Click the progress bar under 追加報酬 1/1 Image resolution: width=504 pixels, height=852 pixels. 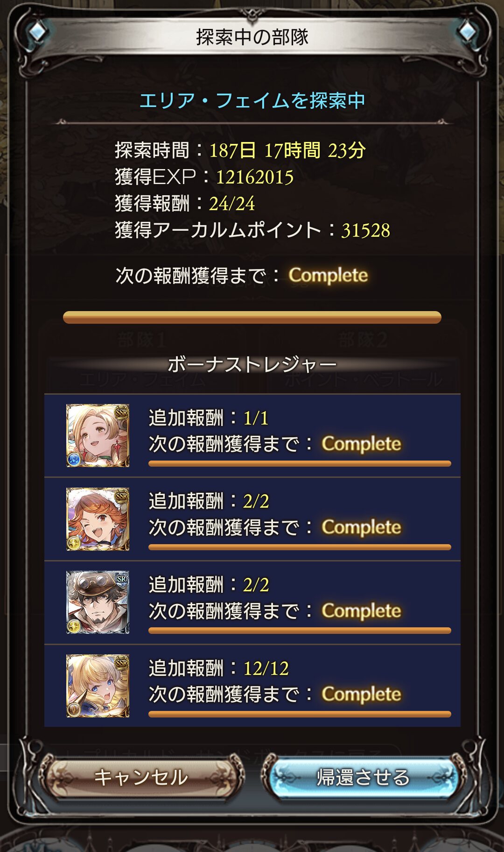click(x=300, y=464)
